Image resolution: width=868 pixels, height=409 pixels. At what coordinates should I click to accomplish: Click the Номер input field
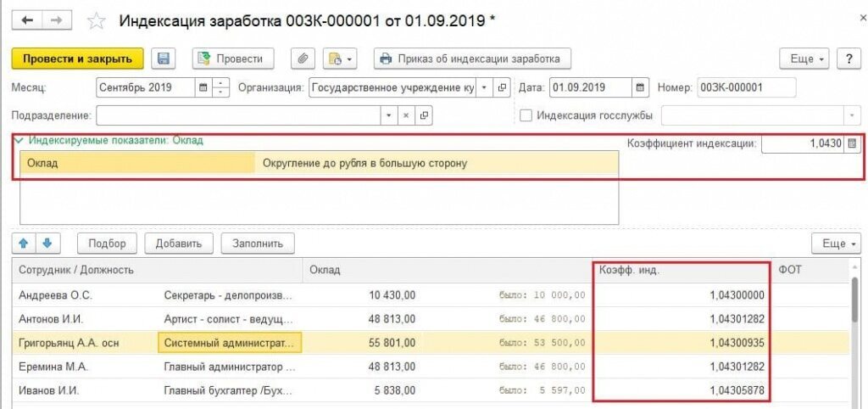(x=746, y=87)
